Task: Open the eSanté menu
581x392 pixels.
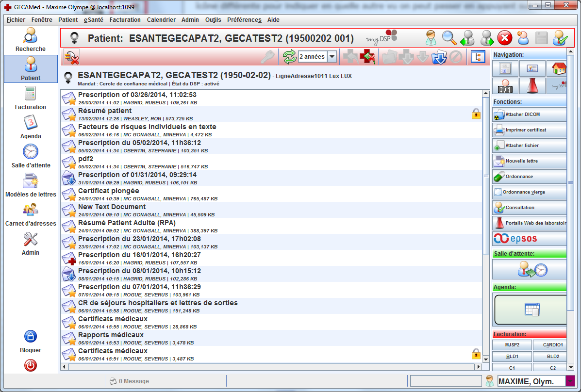Action: point(93,20)
